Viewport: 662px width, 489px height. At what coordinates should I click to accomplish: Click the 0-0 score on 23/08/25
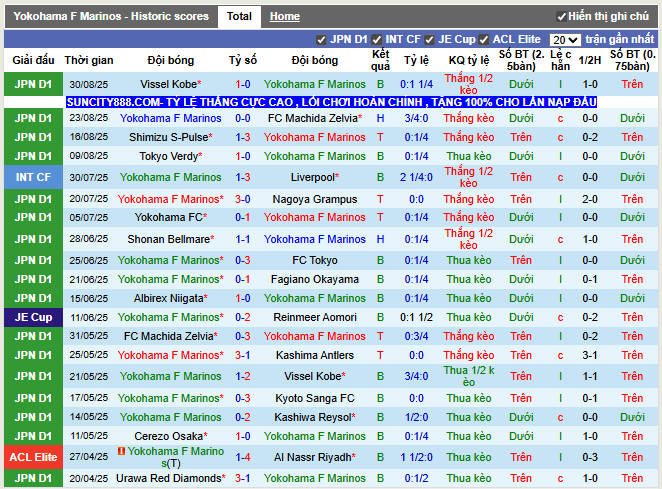coord(243,118)
